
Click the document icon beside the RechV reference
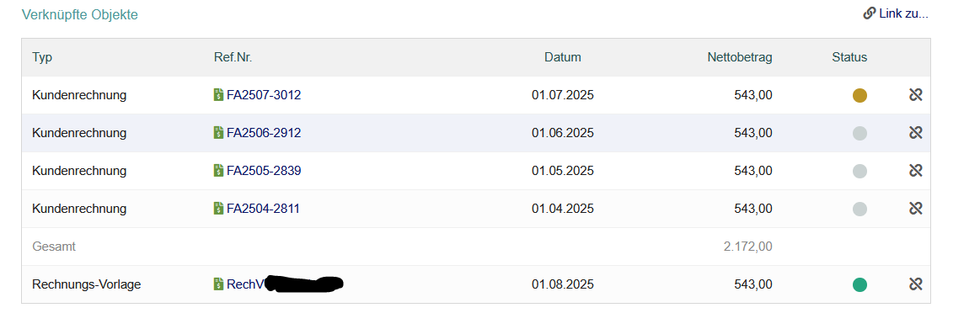(219, 284)
